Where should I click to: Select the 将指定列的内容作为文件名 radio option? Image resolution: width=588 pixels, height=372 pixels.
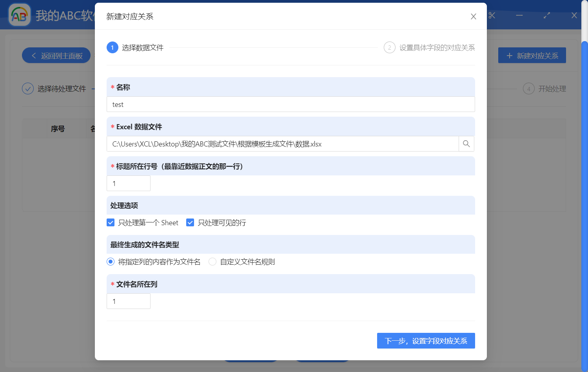110,262
